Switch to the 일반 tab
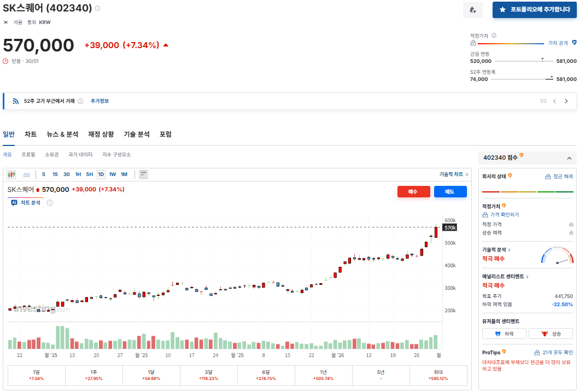 point(9,134)
